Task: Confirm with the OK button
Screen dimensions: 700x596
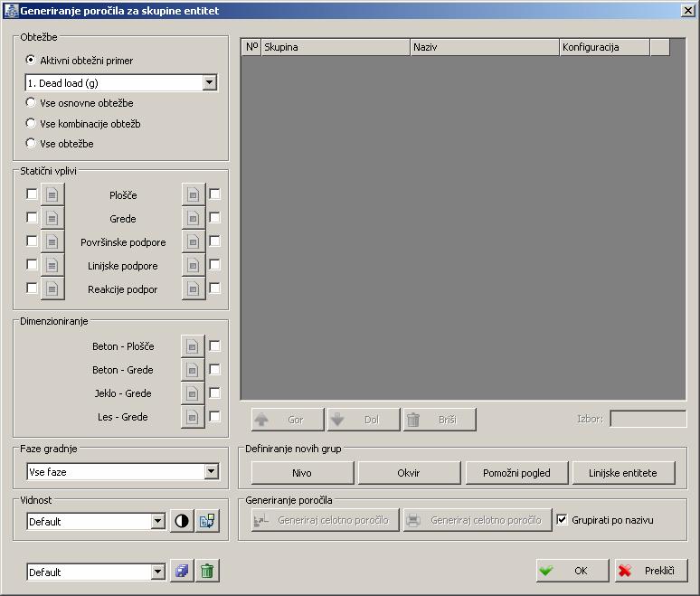Action: [572, 571]
